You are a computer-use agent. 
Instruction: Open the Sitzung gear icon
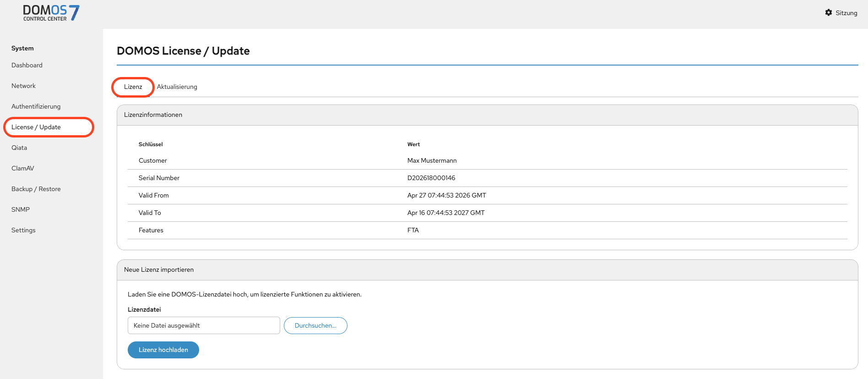(829, 13)
